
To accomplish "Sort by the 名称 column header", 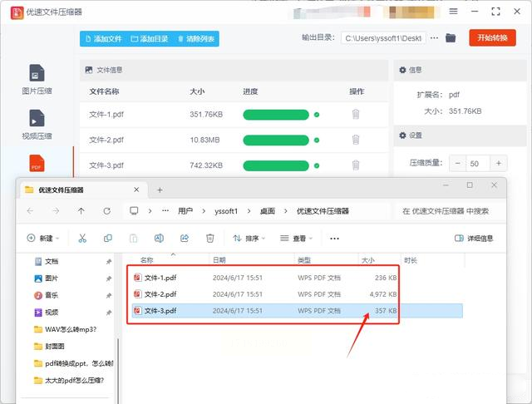I will pos(147,260).
